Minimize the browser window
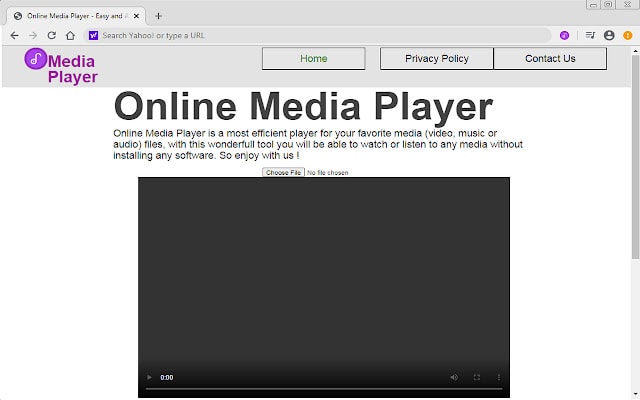Image resolution: width=640 pixels, height=400 pixels. point(593,4)
